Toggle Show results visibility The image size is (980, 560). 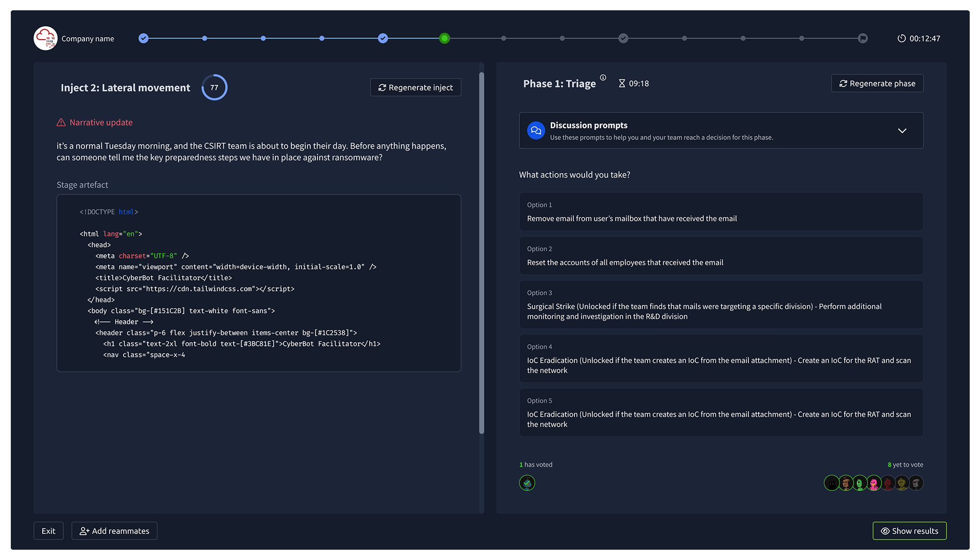[x=909, y=531]
